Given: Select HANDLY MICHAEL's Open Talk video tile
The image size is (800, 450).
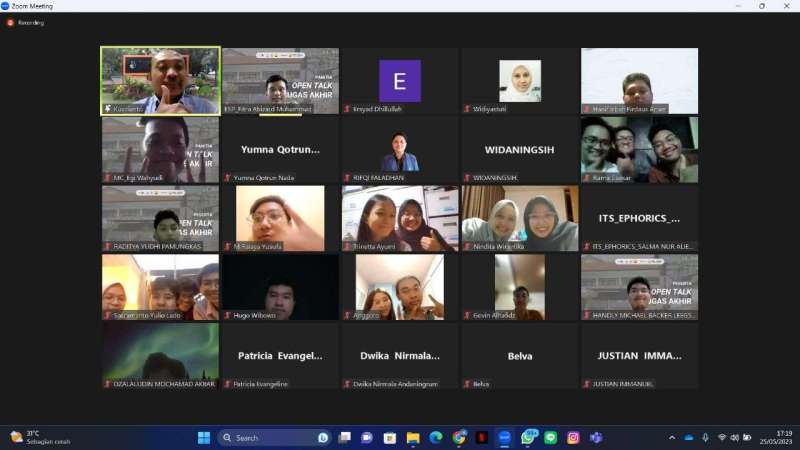Looking at the screenshot, I should [639, 287].
